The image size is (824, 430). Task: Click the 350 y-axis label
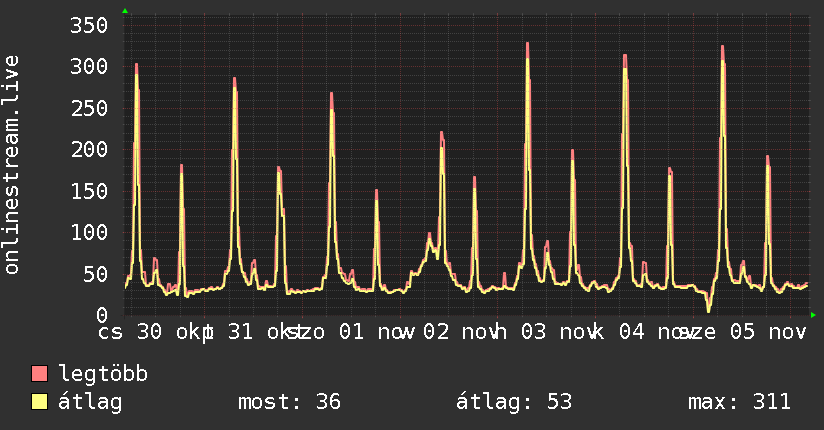pos(89,25)
